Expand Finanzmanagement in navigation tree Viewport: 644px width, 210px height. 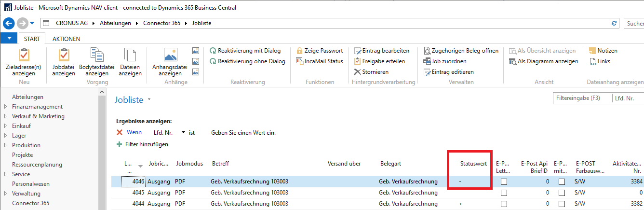[6, 107]
